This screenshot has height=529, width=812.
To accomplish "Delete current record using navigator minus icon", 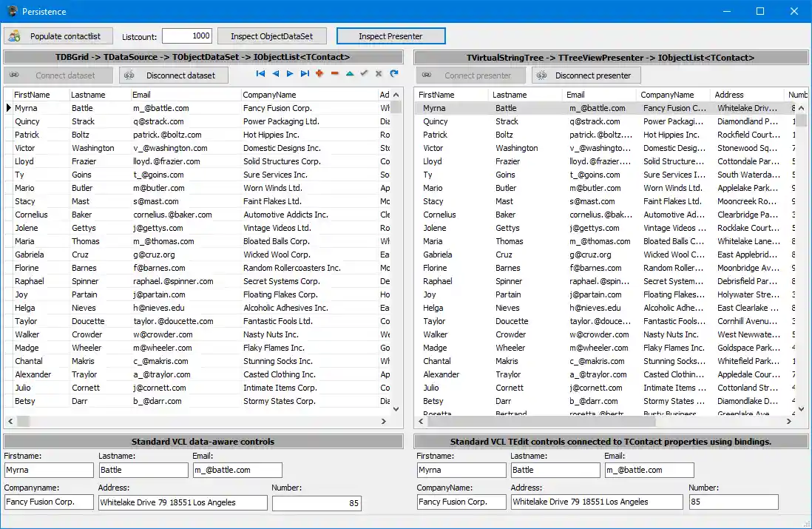I will [x=334, y=73].
